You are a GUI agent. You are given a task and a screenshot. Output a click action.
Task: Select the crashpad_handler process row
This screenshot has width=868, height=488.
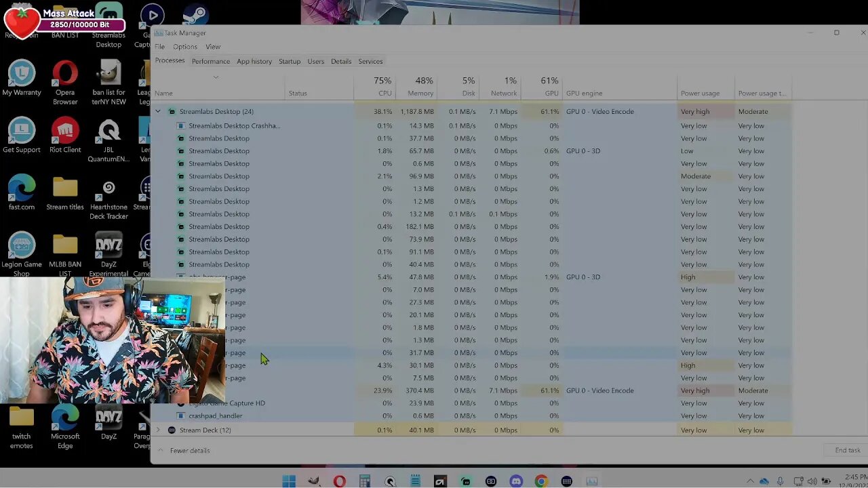[471, 415]
